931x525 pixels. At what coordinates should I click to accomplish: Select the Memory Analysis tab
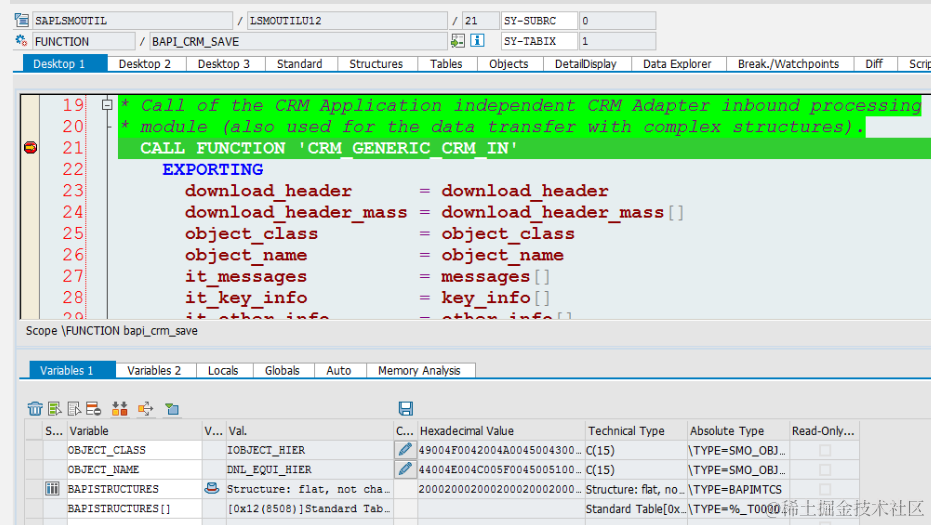tap(420, 370)
